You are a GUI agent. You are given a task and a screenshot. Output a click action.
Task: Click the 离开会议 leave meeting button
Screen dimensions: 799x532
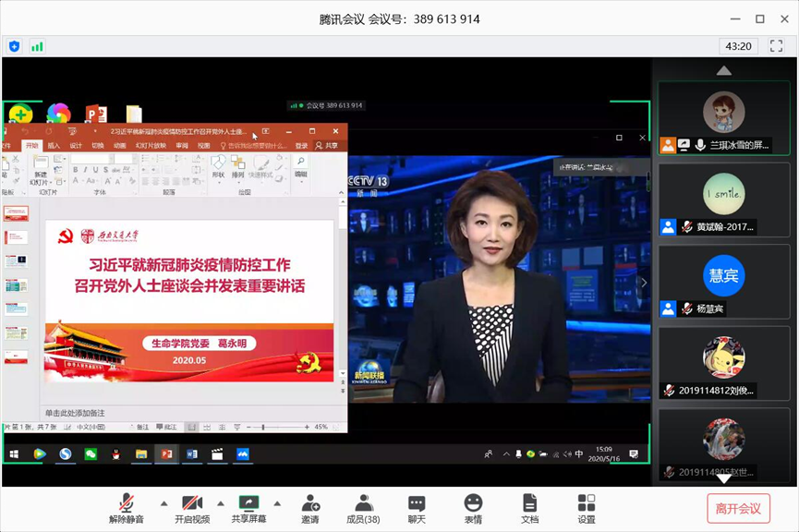pyautogui.click(x=738, y=508)
